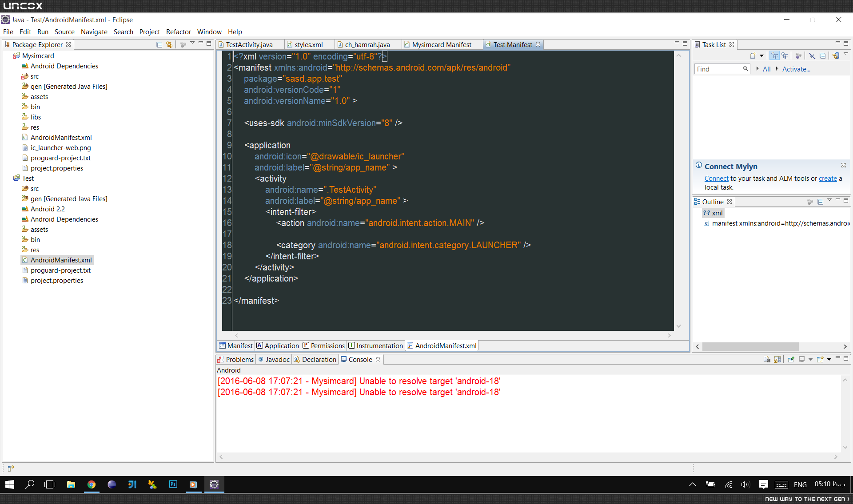Click Connect link in Connect Mylyn
The image size is (853, 504).
(x=716, y=178)
